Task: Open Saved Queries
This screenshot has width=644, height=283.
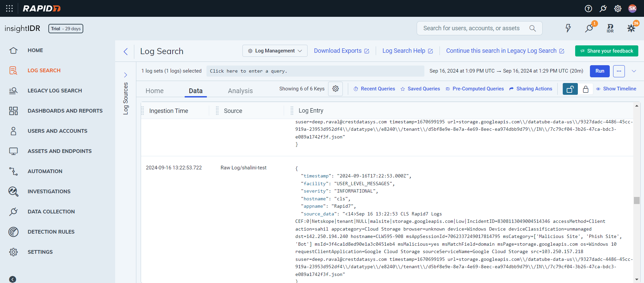Action: (x=420, y=89)
